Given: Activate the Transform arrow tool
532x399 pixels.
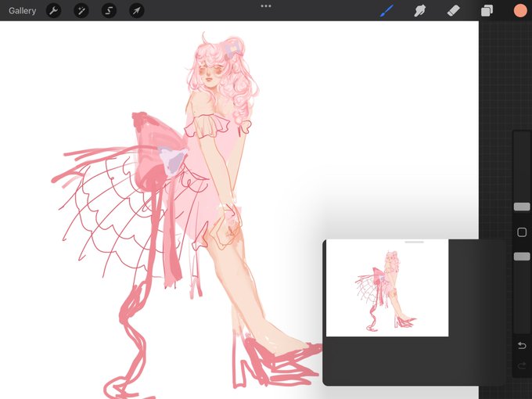Looking at the screenshot, I should (137, 10).
